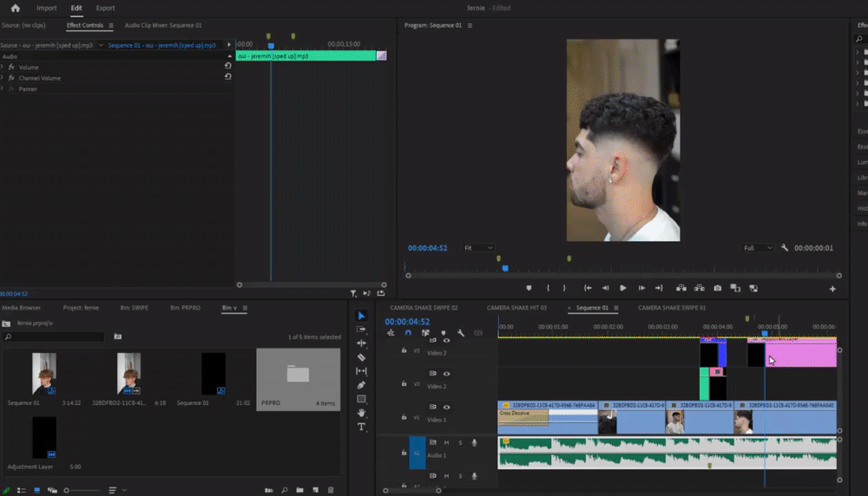The image size is (868, 496).
Task: Switch to Export workspace tab
Action: point(105,8)
